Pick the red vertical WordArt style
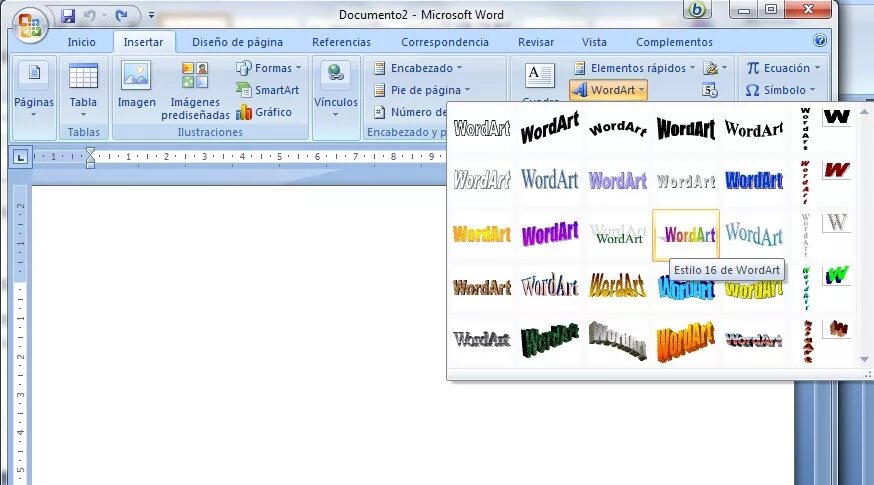The width and height of the screenshot is (874, 485). click(805, 182)
